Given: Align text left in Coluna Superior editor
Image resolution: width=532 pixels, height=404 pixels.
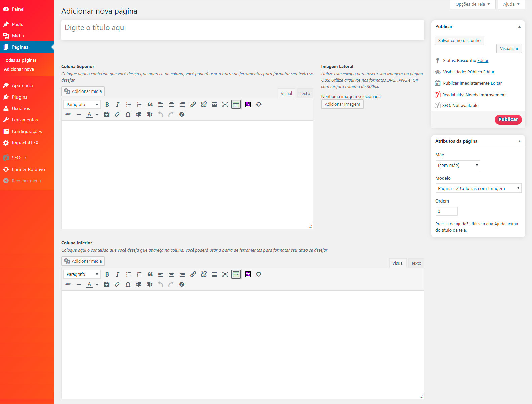Looking at the screenshot, I should click(161, 104).
